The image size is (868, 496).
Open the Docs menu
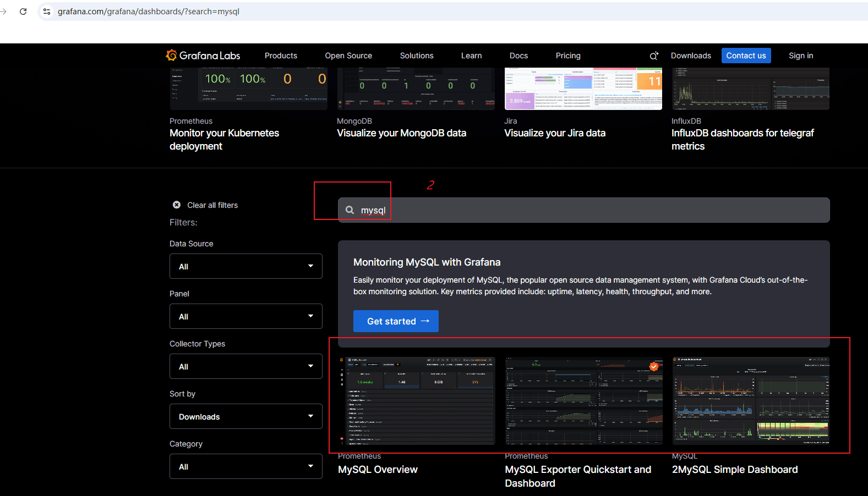(x=518, y=56)
